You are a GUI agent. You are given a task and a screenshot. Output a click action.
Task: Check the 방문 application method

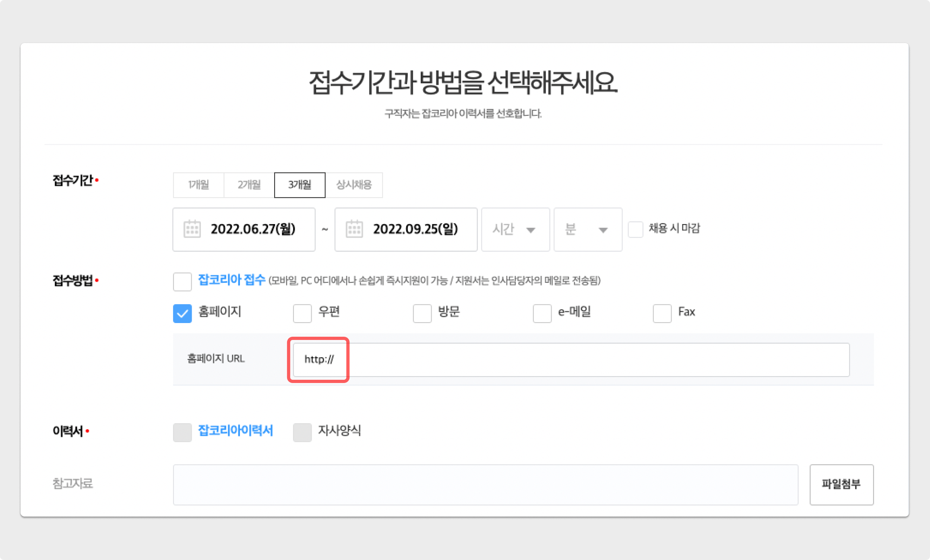click(x=422, y=313)
